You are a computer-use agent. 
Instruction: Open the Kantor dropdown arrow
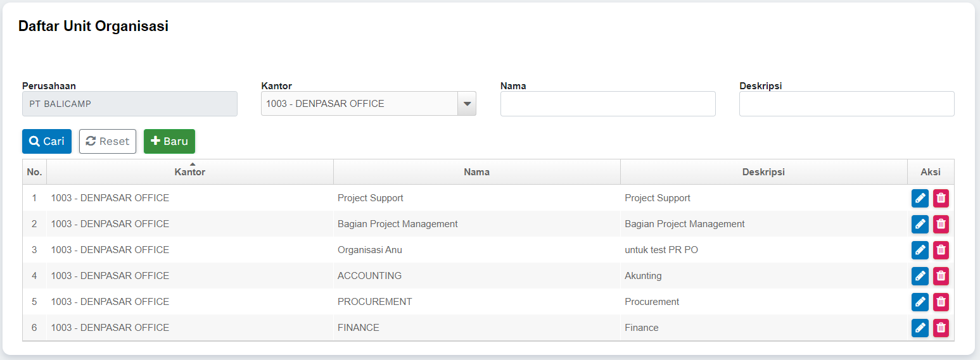pyautogui.click(x=467, y=104)
